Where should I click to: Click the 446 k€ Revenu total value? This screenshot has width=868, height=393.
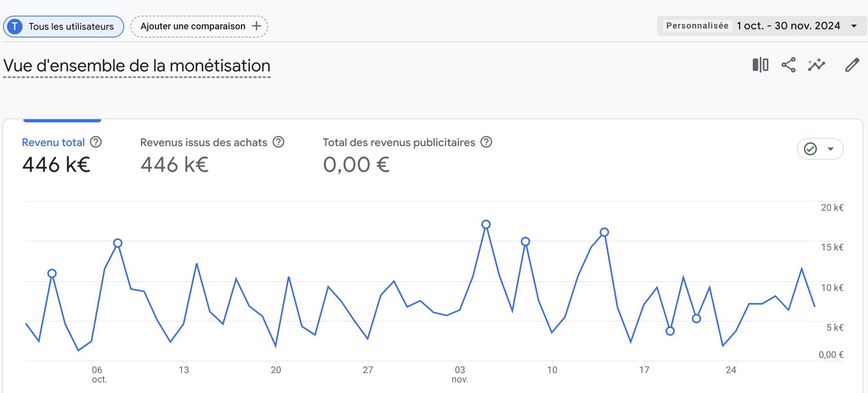click(56, 165)
